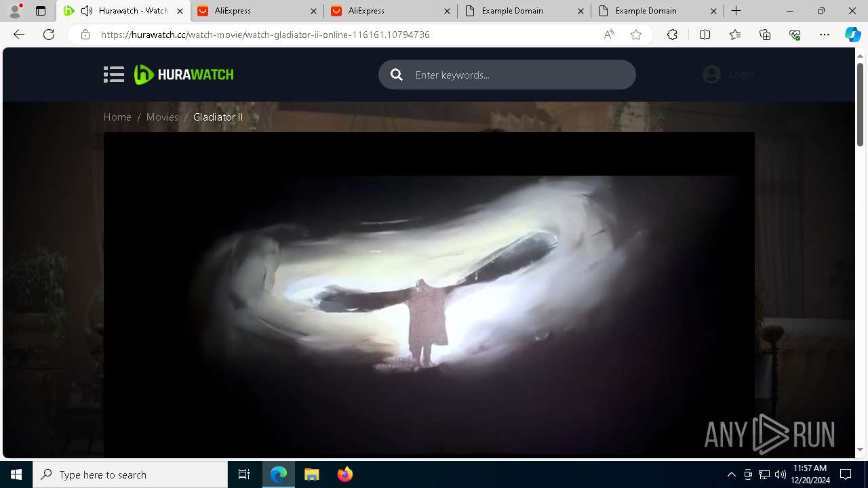Open the Extensions puzzle icon
The image size is (868, 488).
(672, 35)
